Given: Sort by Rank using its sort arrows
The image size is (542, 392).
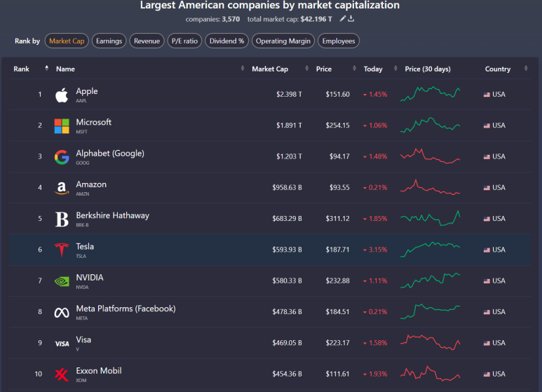Looking at the screenshot, I should [47, 68].
